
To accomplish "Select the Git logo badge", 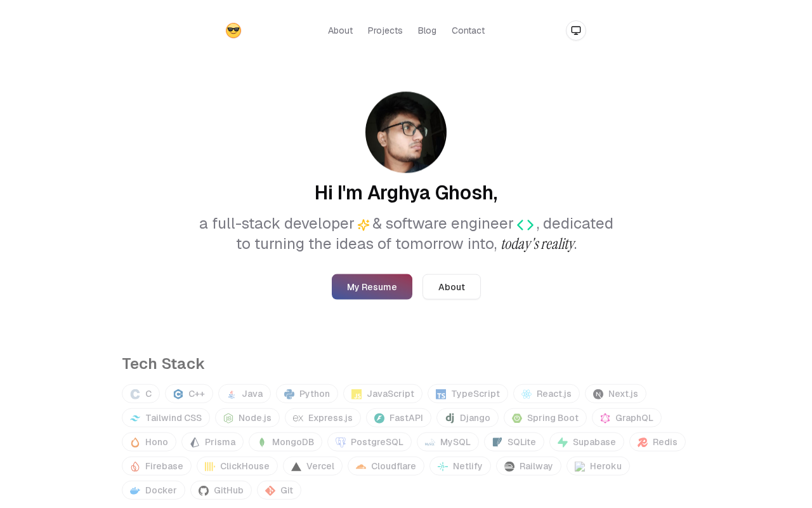I will pos(279,490).
